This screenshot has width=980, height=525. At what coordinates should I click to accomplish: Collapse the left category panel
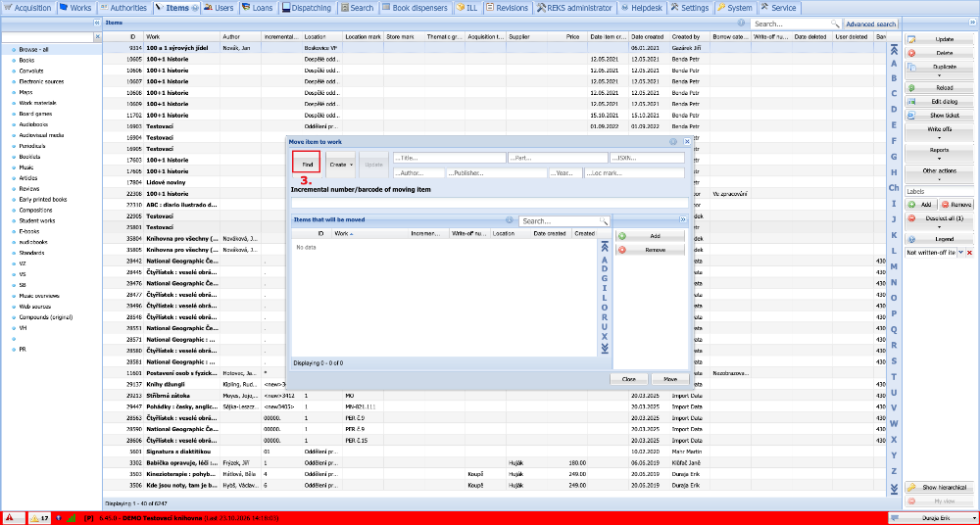[x=97, y=22]
